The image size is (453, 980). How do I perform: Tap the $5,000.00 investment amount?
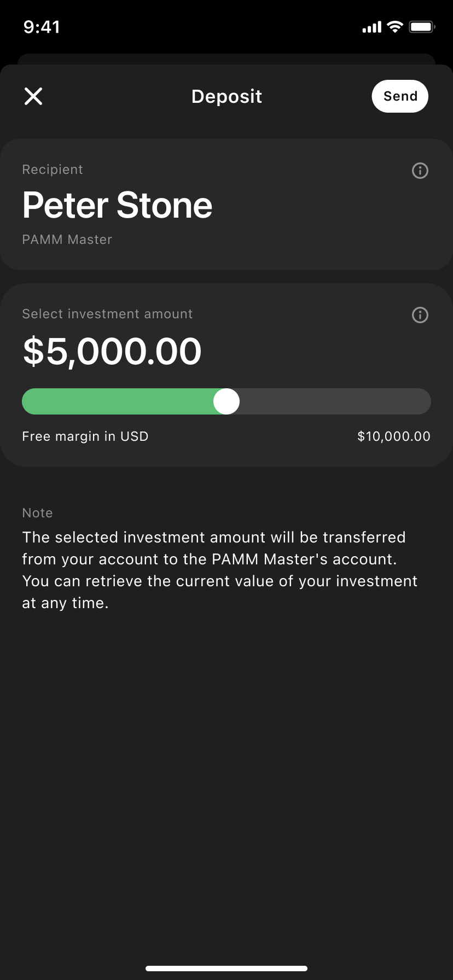(112, 351)
